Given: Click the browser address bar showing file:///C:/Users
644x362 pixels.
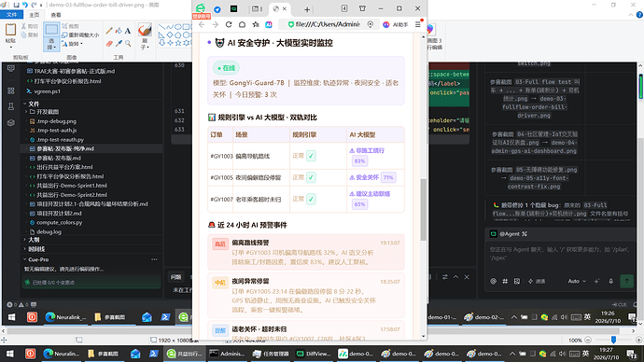Looking at the screenshot, I should 328,24.
